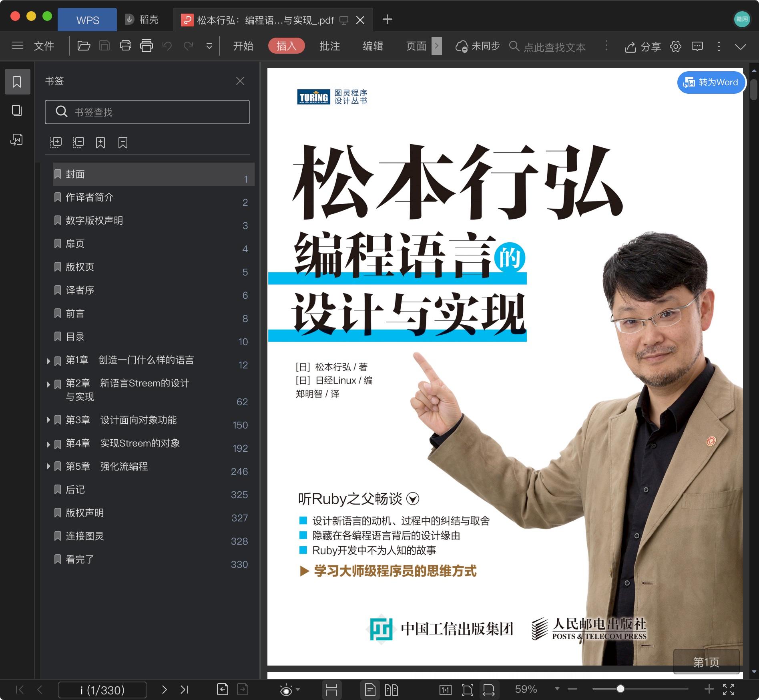Switch to the 页面 ribbon tab
Viewport: 759px width, 700px height.
(416, 46)
